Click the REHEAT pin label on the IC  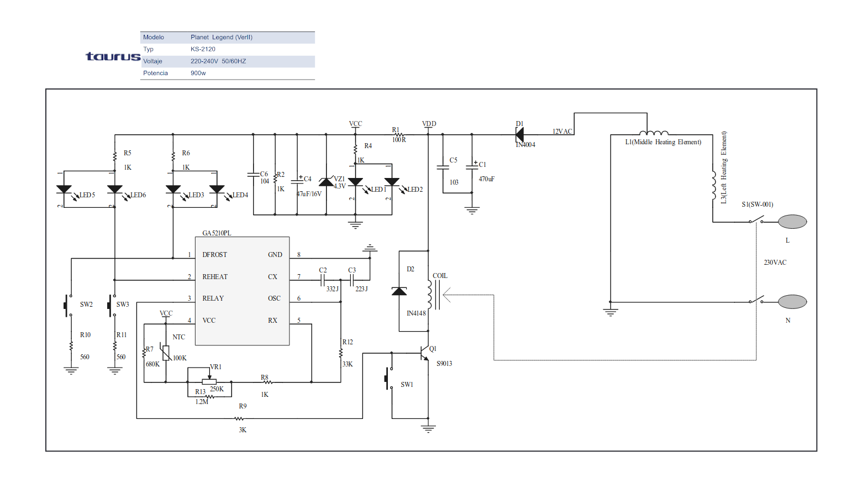(214, 277)
